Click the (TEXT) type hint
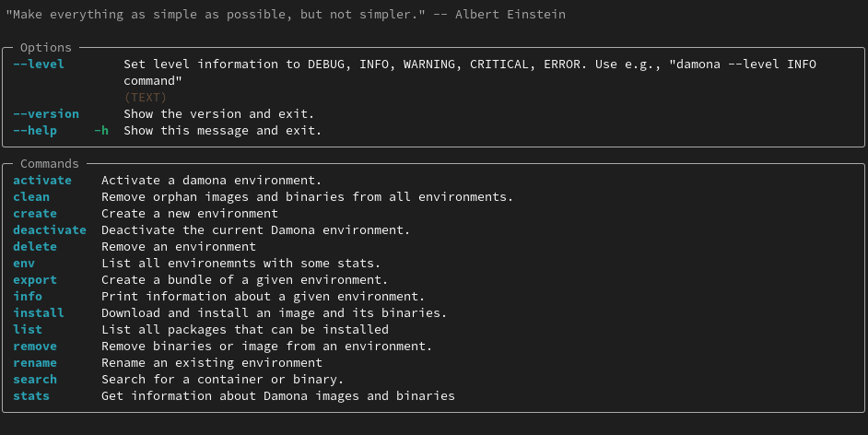 click(x=145, y=98)
